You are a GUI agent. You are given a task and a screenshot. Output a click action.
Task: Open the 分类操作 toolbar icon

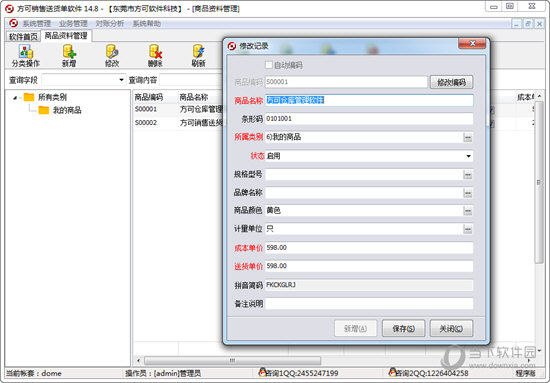(x=26, y=56)
